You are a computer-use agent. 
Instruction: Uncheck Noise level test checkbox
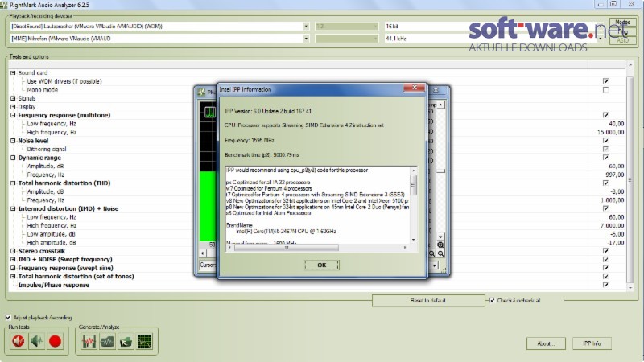point(605,140)
